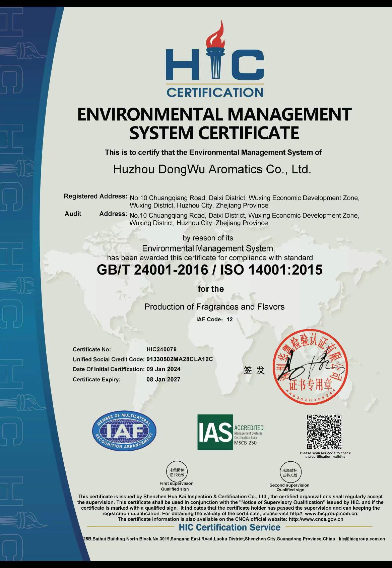
Task: Click the 'Certificate Expiry:' label
Action: [96, 380]
